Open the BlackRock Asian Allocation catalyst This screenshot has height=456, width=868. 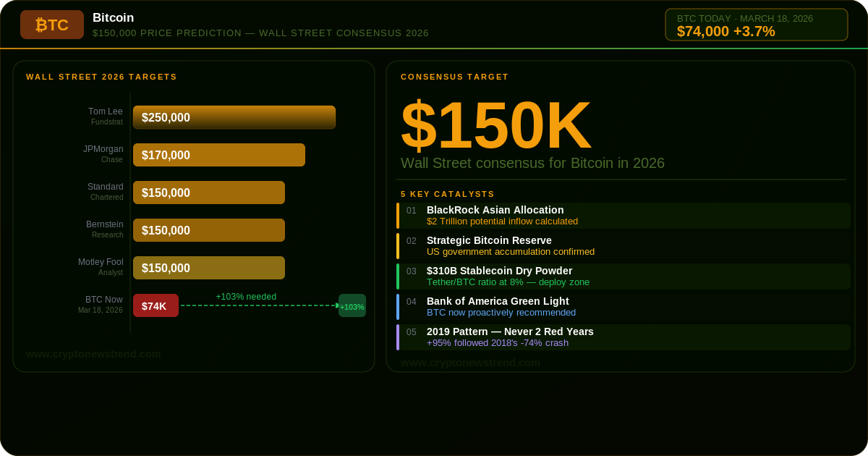[x=623, y=216]
